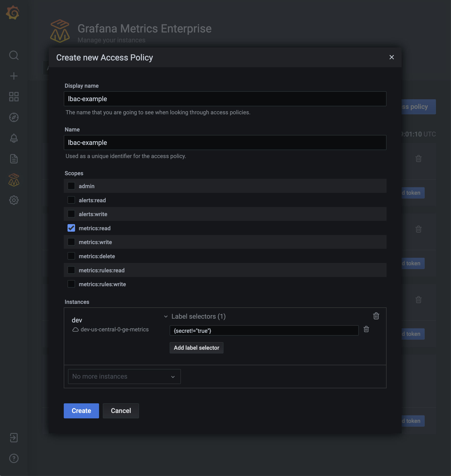
Task: Click the sign out icon
Action: 14,438
